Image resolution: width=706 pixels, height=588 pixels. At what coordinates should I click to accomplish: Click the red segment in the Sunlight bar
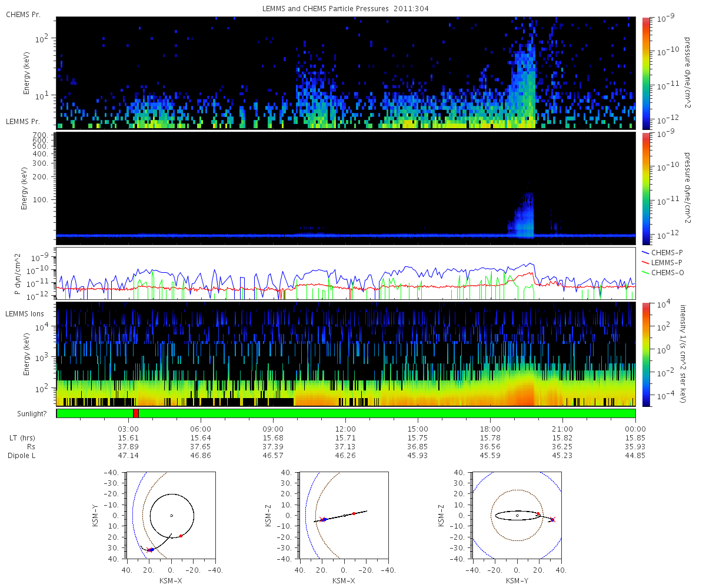136,413
